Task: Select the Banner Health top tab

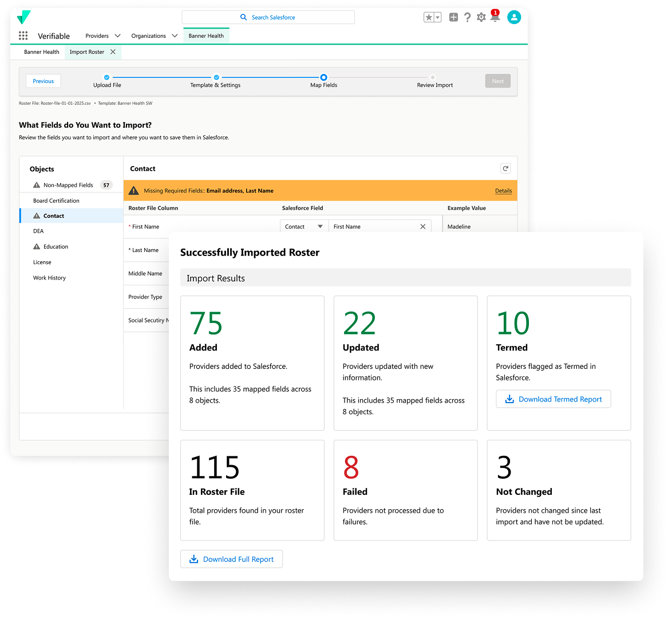Action: 206,36
